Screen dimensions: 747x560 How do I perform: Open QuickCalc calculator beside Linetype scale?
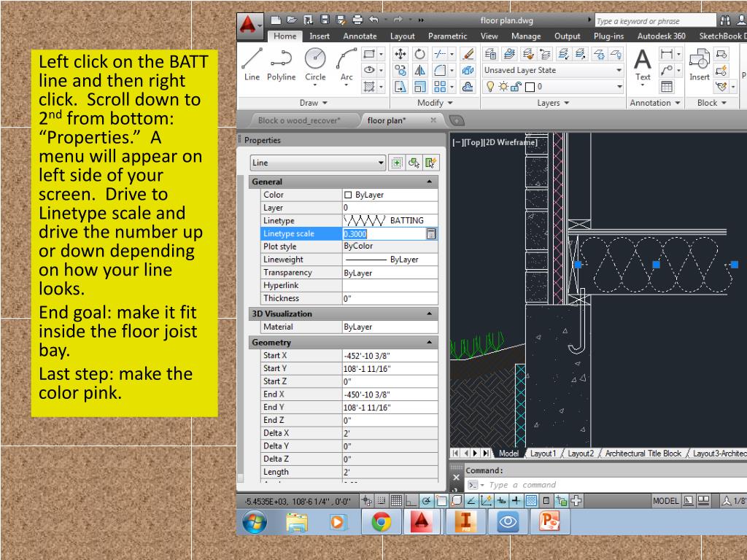click(x=431, y=234)
